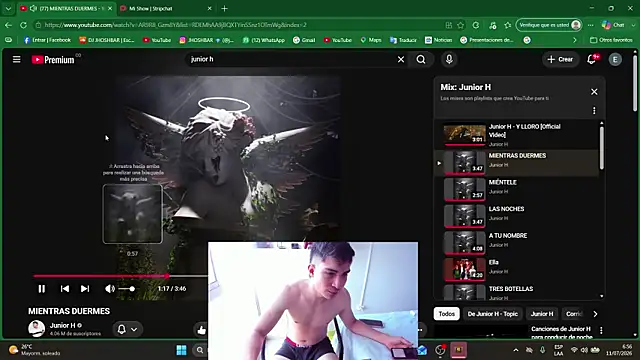Screen dimensions: 640x360
Task: Close the Mix: Junior H playlist panel
Action: tap(594, 92)
